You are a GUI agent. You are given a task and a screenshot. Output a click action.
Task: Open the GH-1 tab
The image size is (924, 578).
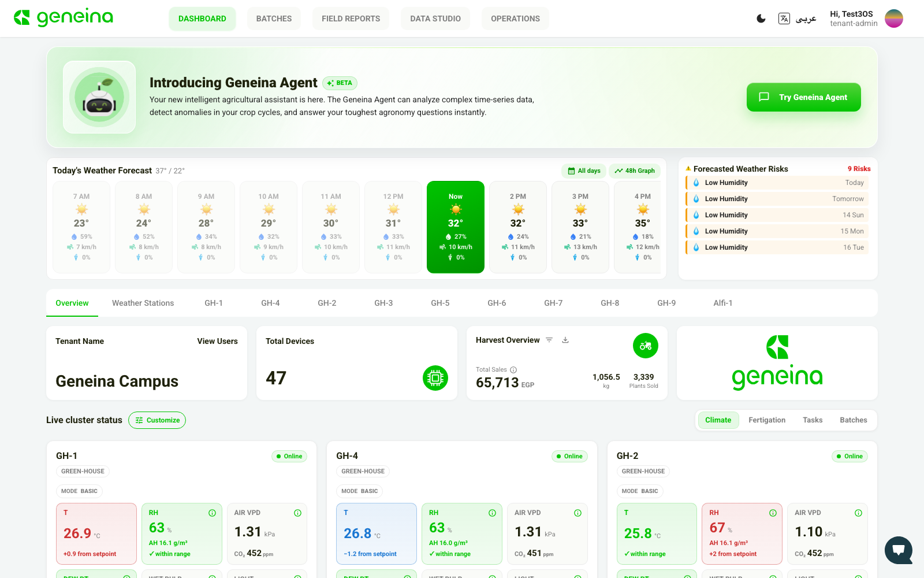214,303
